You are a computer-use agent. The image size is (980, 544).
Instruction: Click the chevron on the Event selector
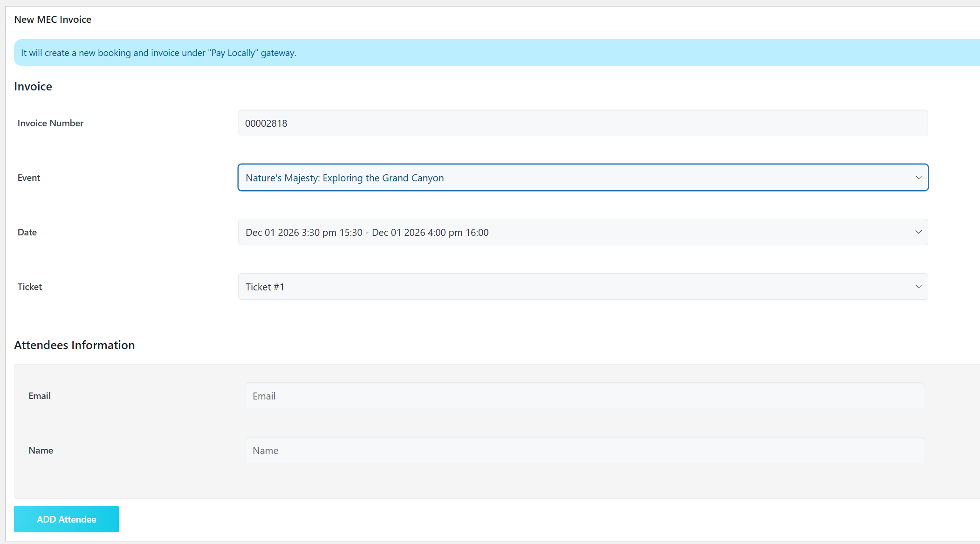[918, 178]
